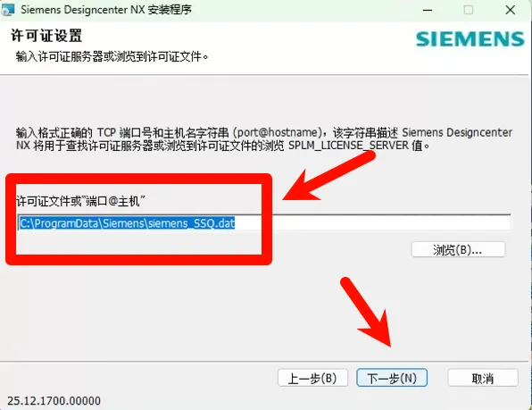Click the SIEMENS logo in header

[470, 39]
